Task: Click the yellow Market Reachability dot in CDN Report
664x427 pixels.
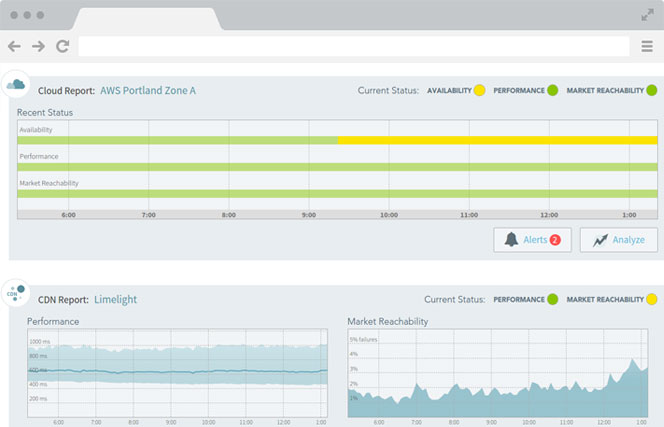Action: click(651, 299)
